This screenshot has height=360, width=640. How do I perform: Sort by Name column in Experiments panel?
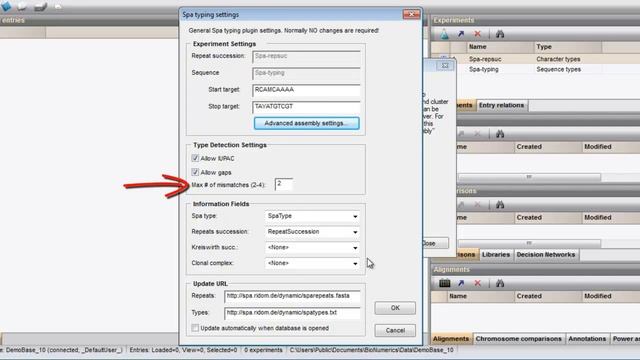[x=500, y=47]
